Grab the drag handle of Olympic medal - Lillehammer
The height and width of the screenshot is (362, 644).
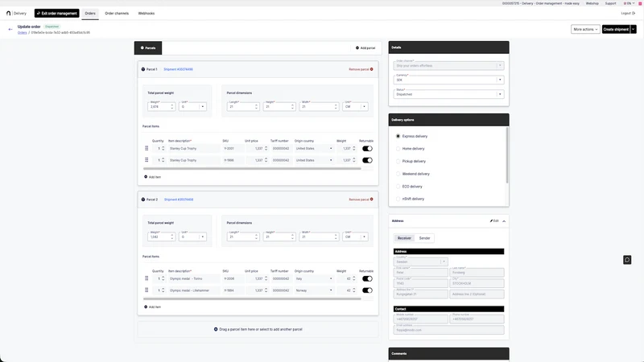147,290
